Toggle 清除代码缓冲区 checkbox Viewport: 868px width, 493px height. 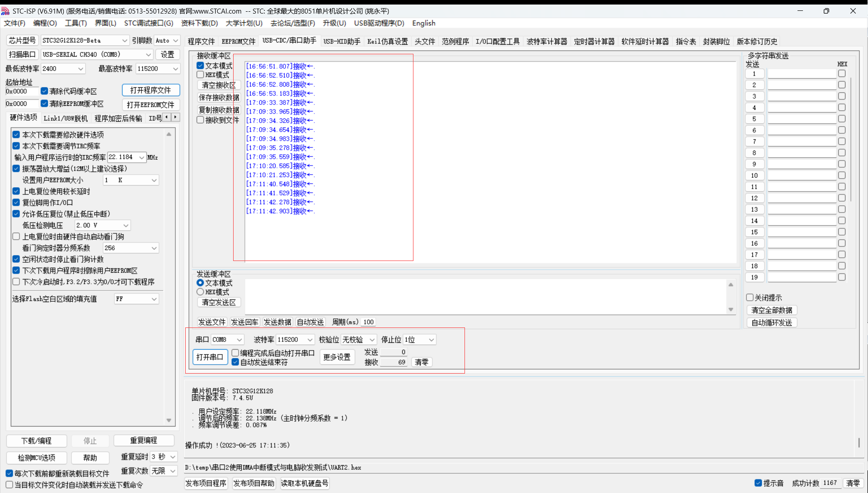[x=44, y=91]
